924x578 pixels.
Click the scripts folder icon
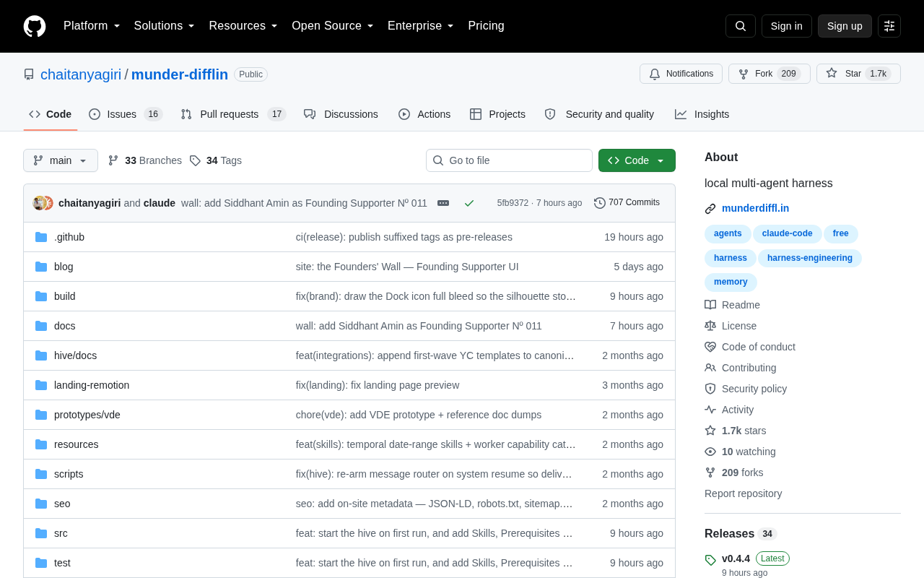click(41, 474)
